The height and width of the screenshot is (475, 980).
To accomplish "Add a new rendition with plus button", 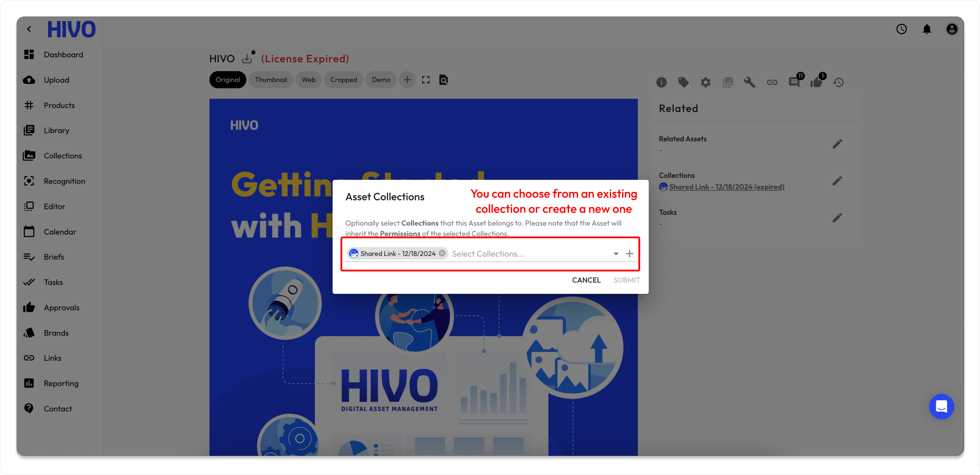I will click(x=407, y=80).
